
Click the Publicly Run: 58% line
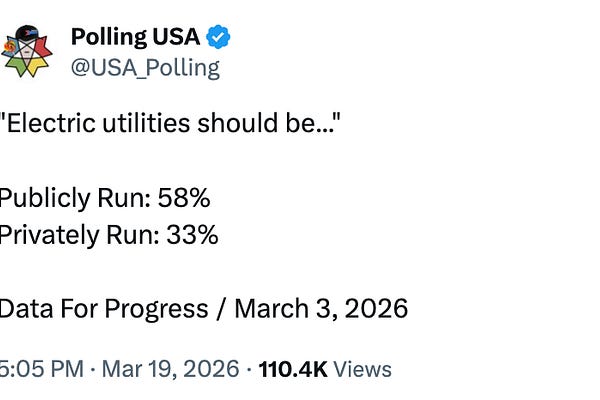[104, 197]
